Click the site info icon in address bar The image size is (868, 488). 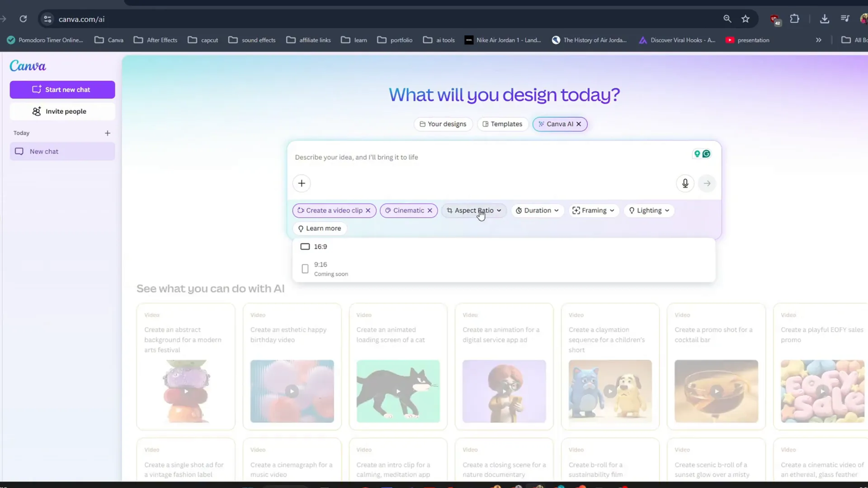(48, 19)
